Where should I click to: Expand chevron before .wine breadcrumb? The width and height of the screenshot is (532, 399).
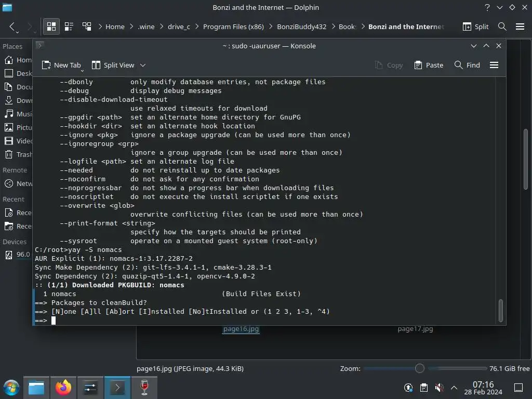click(x=131, y=26)
